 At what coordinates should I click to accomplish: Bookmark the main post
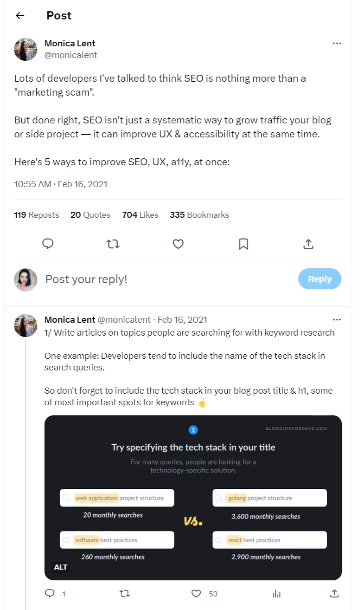[x=243, y=244]
